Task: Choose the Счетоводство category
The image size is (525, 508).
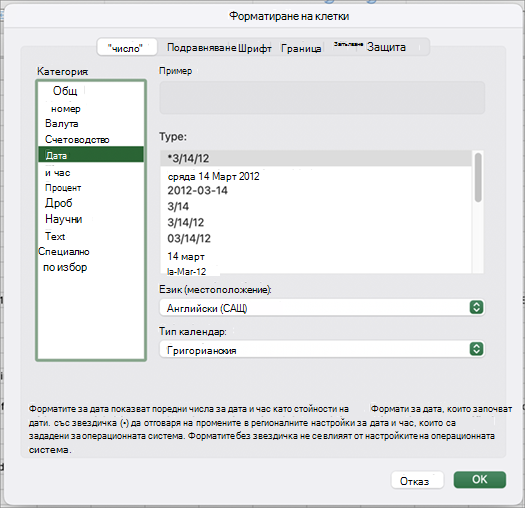Action: coord(77,139)
